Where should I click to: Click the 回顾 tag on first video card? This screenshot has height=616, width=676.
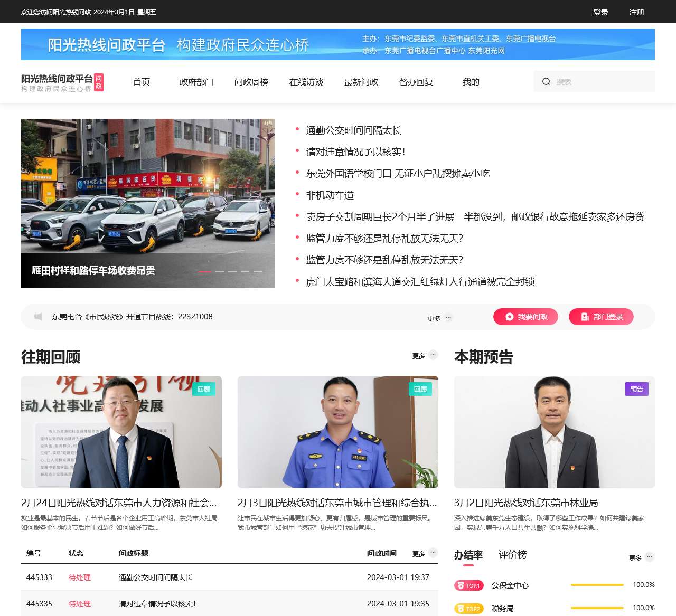click(204, 389)
